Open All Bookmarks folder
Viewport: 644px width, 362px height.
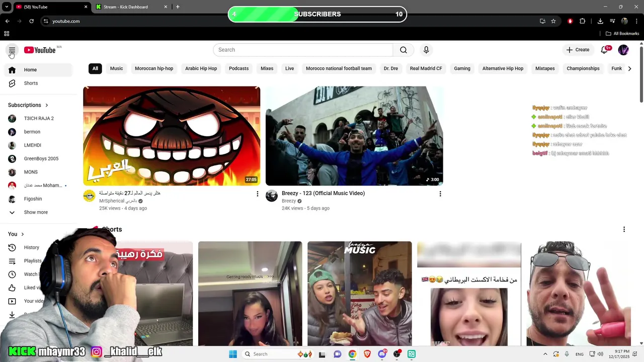622,34
